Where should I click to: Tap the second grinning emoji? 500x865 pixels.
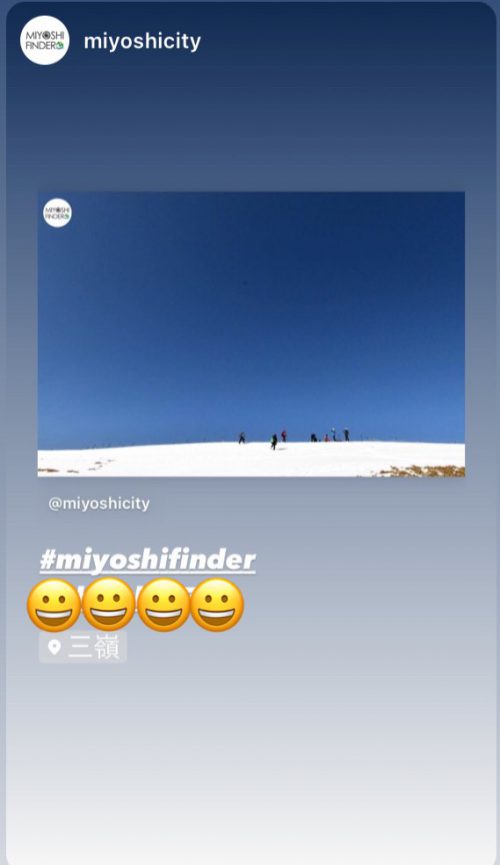108,605
